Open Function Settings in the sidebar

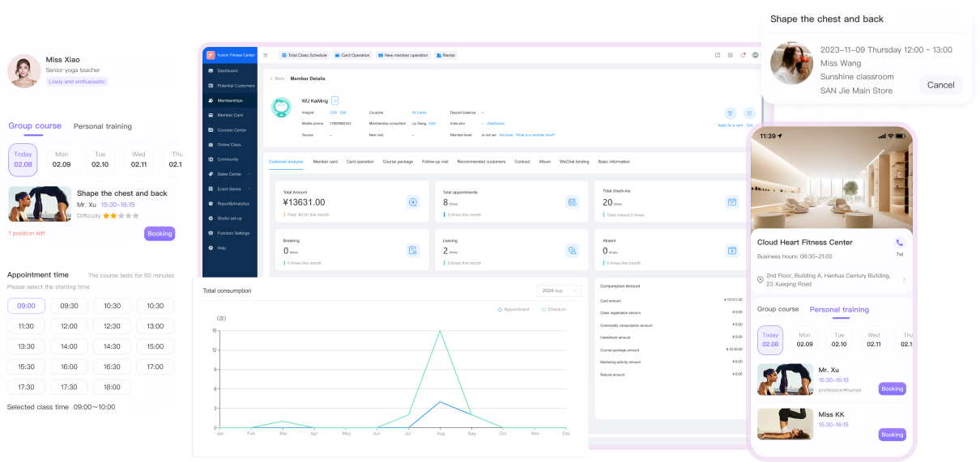tap(230, 233)
